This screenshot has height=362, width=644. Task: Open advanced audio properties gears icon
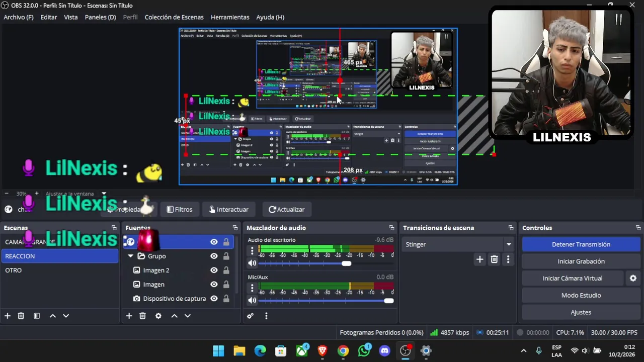click(250, 316)
